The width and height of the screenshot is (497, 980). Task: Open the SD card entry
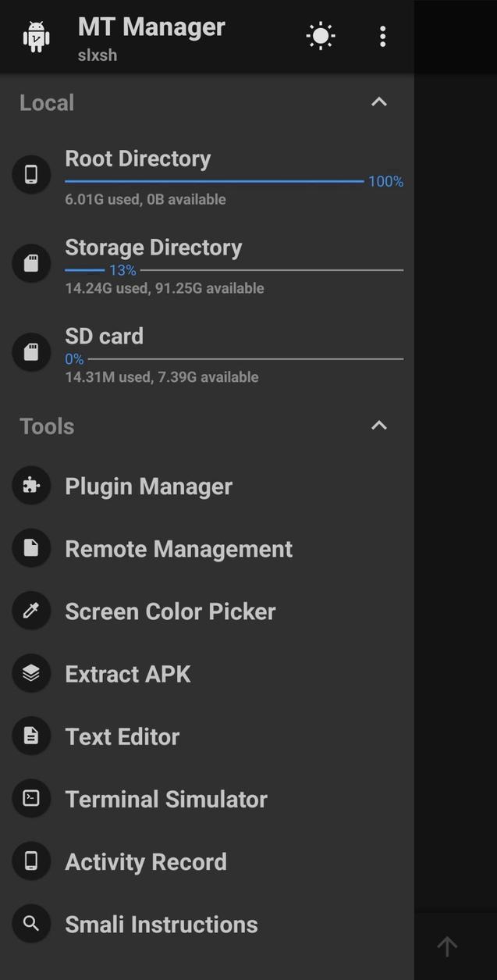105,336
